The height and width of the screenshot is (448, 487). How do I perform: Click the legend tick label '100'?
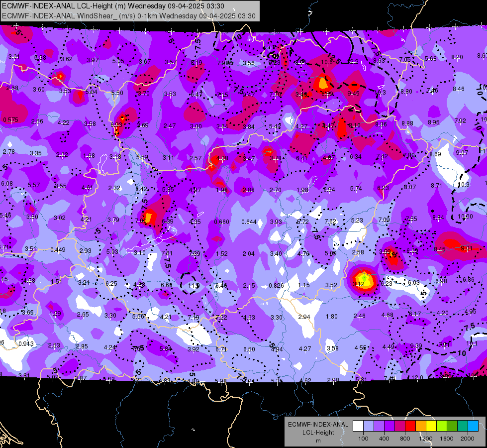point(363,439)
